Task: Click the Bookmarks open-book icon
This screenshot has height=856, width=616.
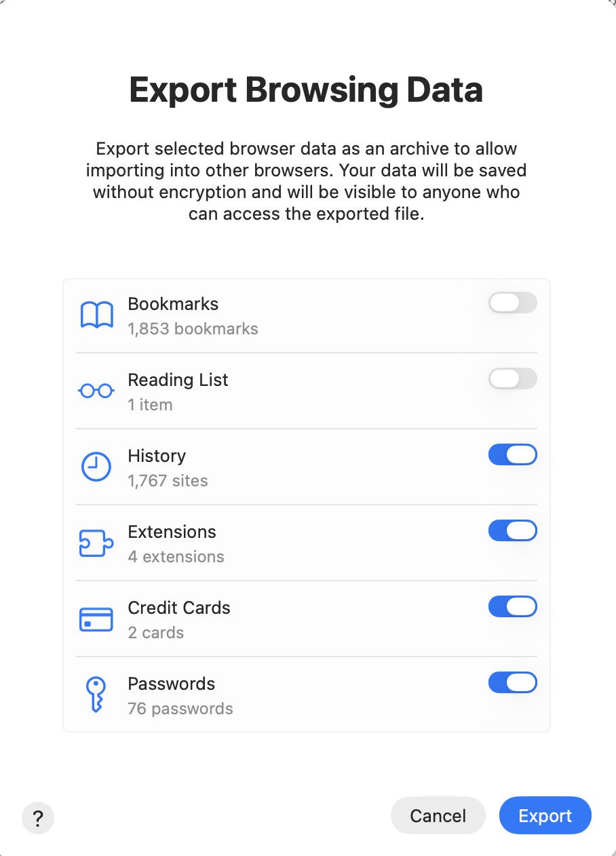Action: point(96,315)
